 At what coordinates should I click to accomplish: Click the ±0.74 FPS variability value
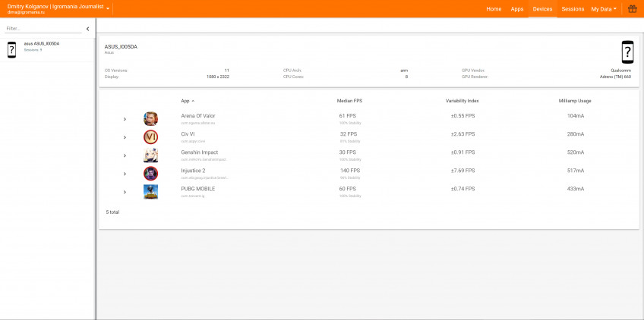462,189
